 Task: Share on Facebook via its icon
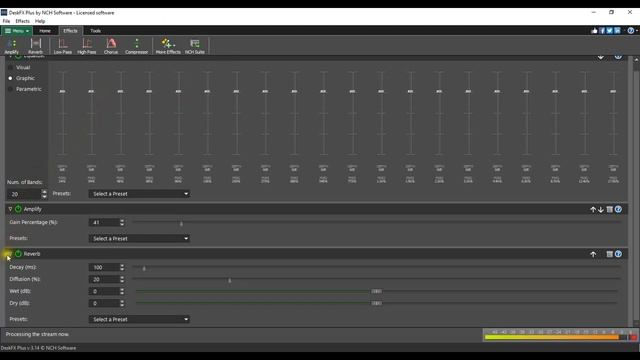(x=602, y=31)
